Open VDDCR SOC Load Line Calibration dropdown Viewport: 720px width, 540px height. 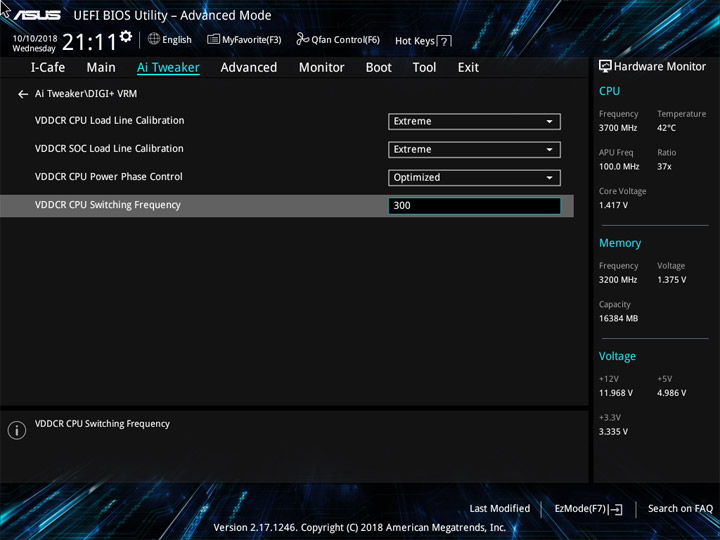point(474,150)
